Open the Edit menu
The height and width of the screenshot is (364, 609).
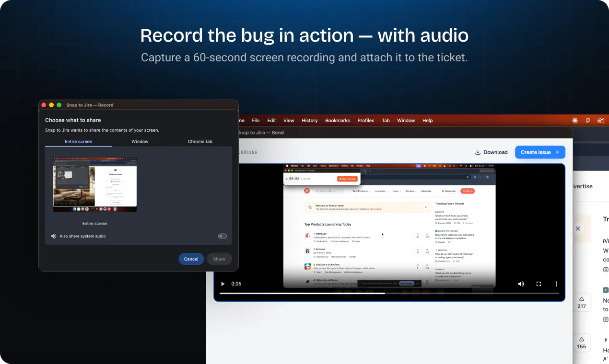[x=271, y=121]
